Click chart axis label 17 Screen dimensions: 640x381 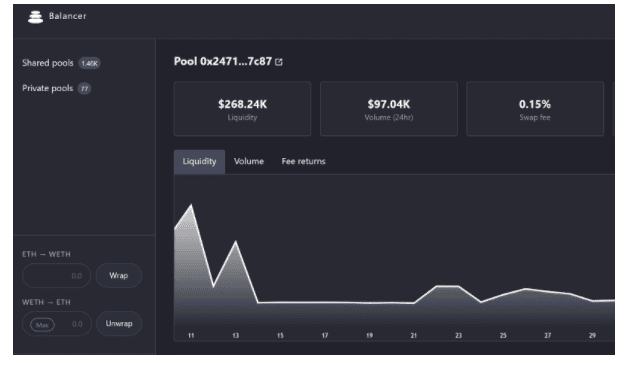[x=325, y=335]
